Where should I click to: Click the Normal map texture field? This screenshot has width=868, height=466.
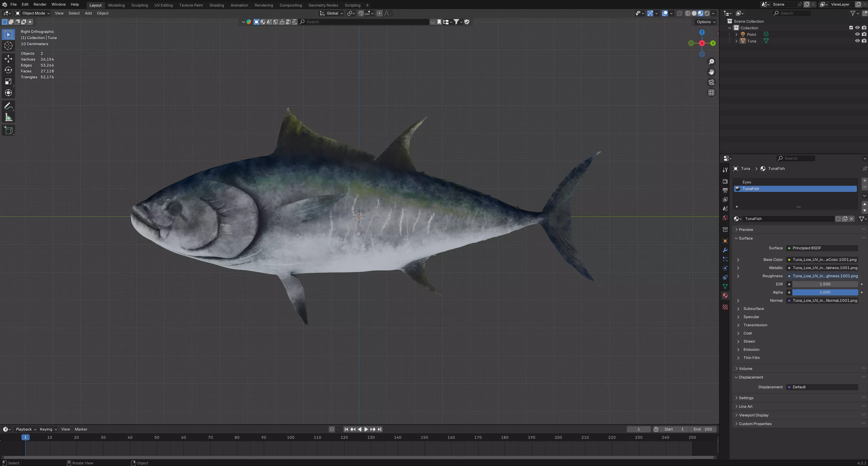822,300
